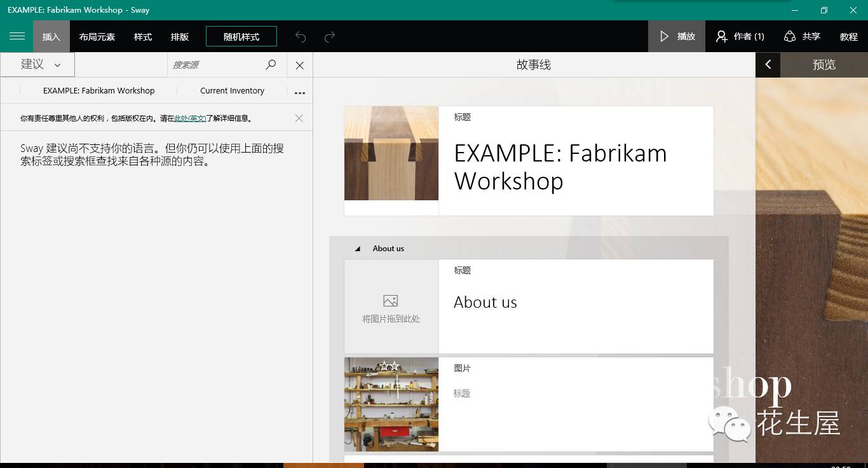Click the 标题 label on title card
The height and width of the screenshot is (468, 868).
coord(462,117)
